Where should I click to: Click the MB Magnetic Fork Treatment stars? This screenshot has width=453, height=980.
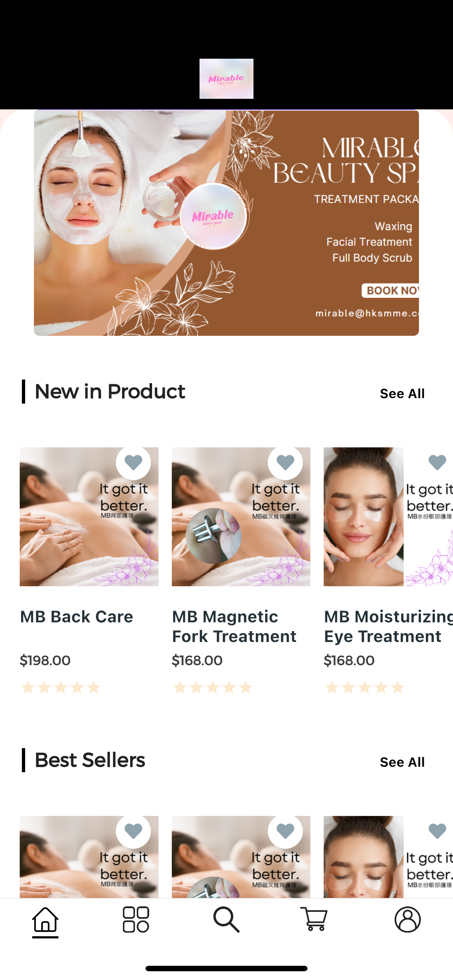tap(212, 688)
